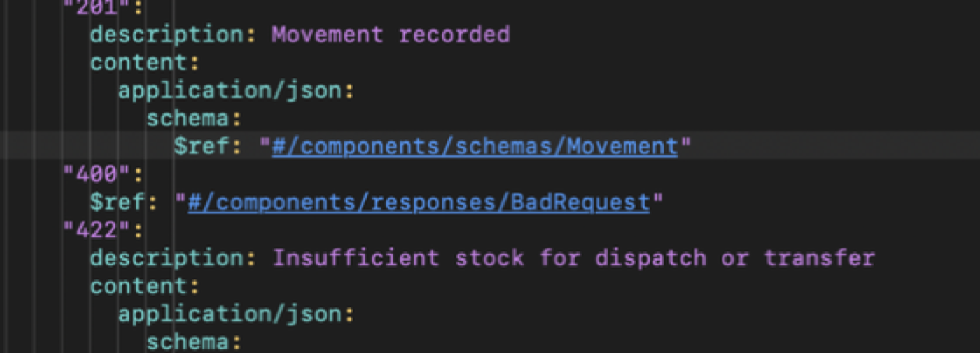
Task: Place cursor on word "Movement" in description
Action: click(328, 35)
